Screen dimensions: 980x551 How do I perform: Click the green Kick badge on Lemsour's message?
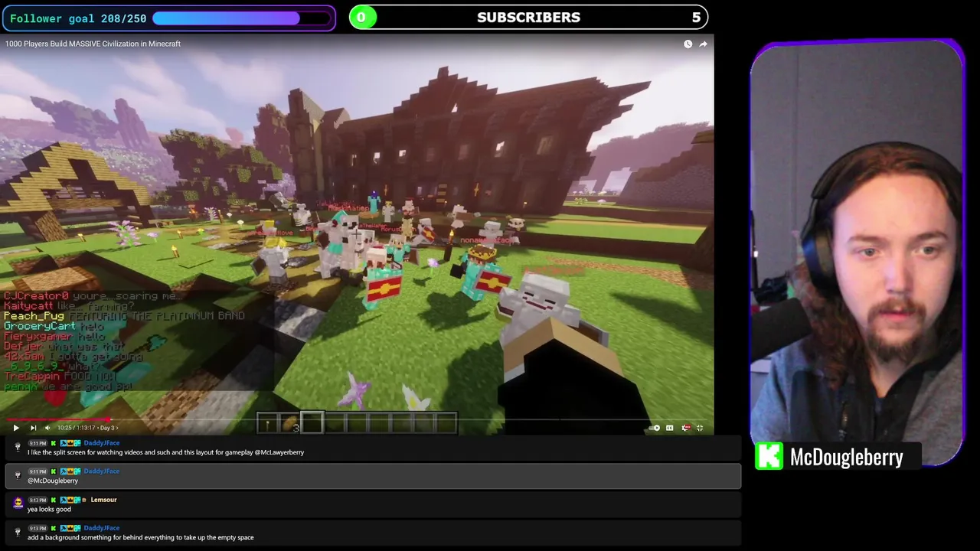(x=54, y=500)
